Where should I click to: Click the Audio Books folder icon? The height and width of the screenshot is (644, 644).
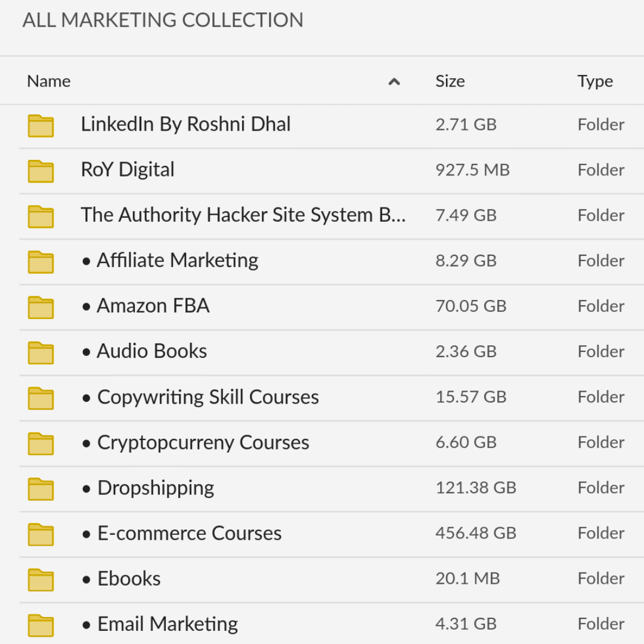(x=41, y=353)
